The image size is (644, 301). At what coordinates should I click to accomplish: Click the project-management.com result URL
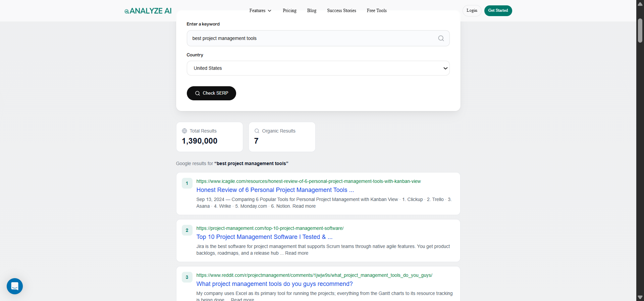[270, 228]
